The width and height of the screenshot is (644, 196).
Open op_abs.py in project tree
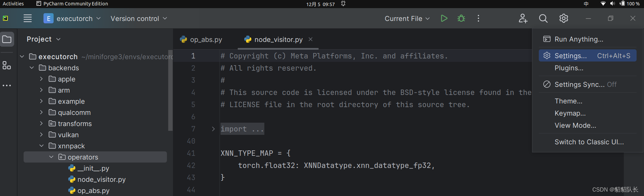click(x=89, y=190)
